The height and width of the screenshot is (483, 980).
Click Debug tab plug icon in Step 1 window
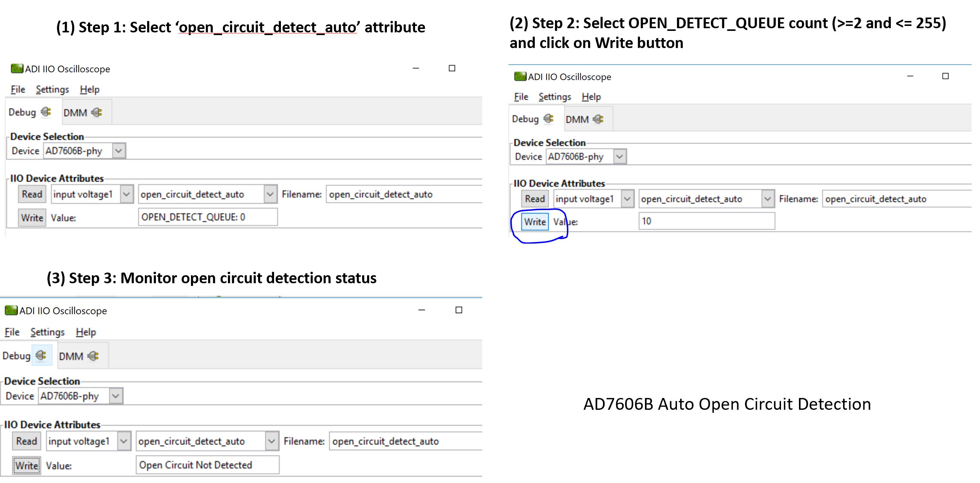point(46,112)
